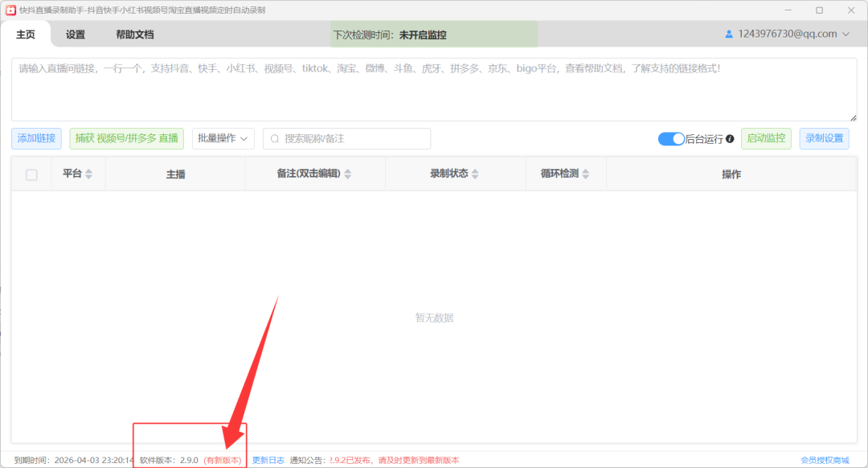Sort by 平台 column arrows

88,174
